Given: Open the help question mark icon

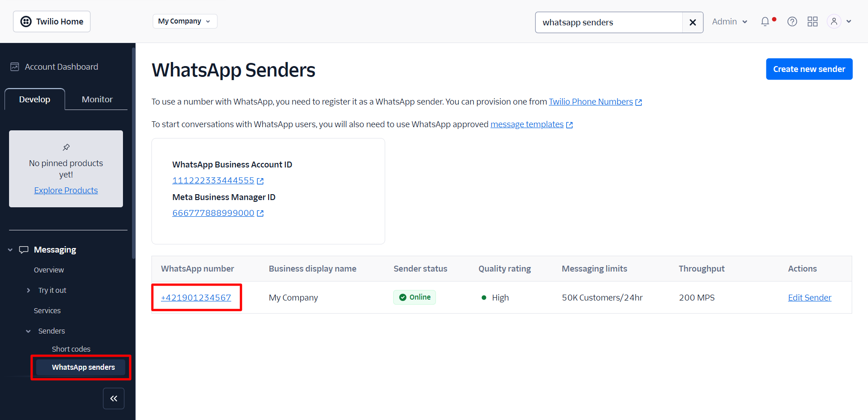Looking at the screenshot, I should (x=792, y=22).
